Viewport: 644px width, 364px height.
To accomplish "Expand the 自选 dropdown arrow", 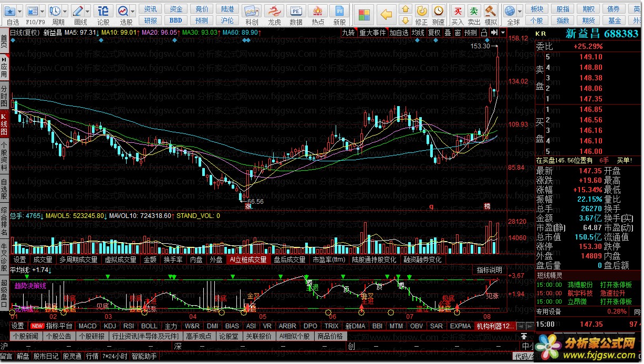I will coord(20,11).
